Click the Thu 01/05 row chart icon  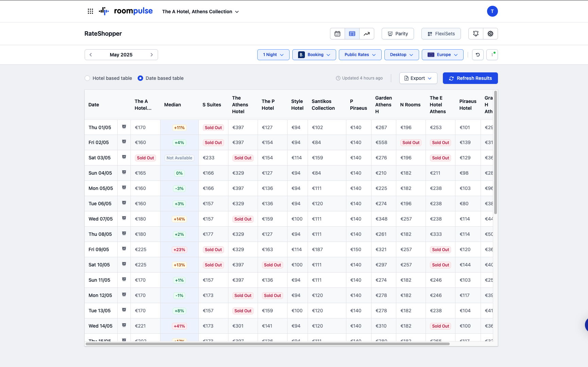[124, 127]
